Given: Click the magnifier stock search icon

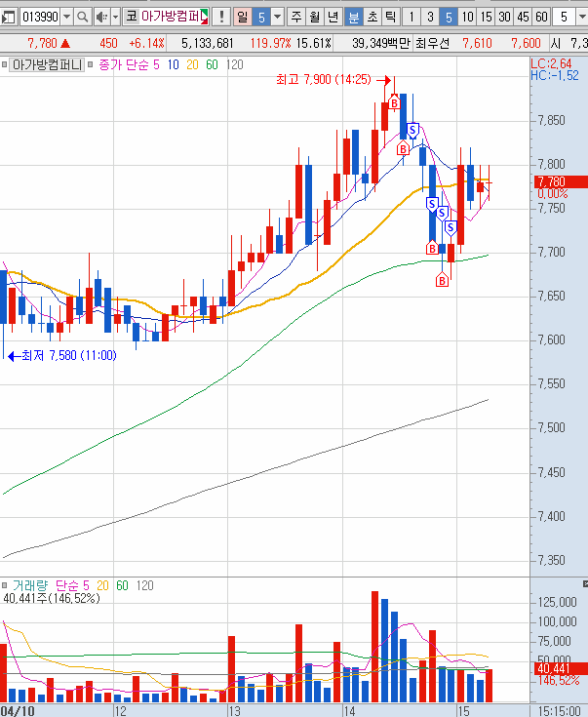Looking at the screenshot, I should tap(82, 17).
